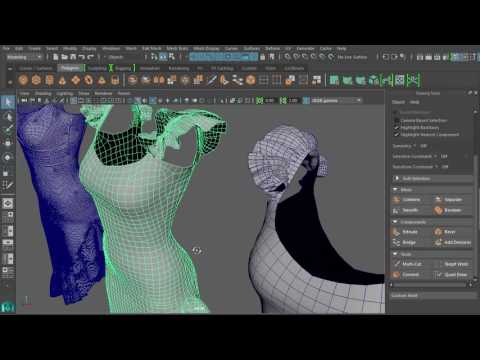Click Add Divisions button in toolkit
The height and width of the screenshot is (360, 480).
point(453,242)
